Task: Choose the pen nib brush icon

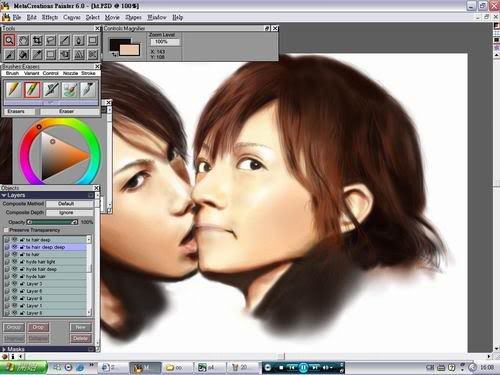Action: [88, 90]
